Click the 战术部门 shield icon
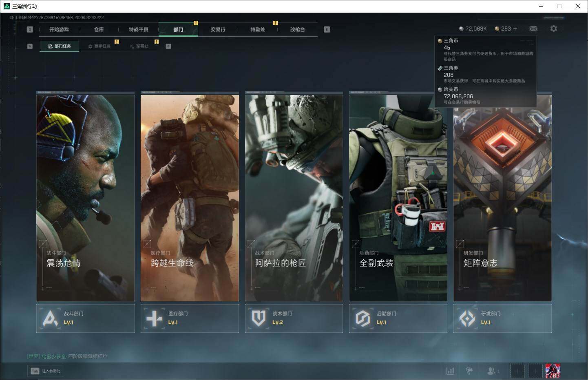 (x=259, y=318)
